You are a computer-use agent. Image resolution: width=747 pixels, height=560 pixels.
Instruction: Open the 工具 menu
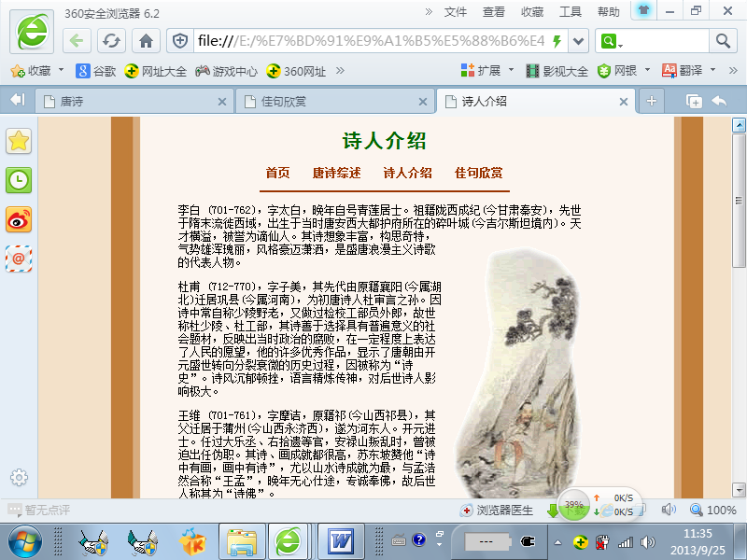(x=570, y=11)
